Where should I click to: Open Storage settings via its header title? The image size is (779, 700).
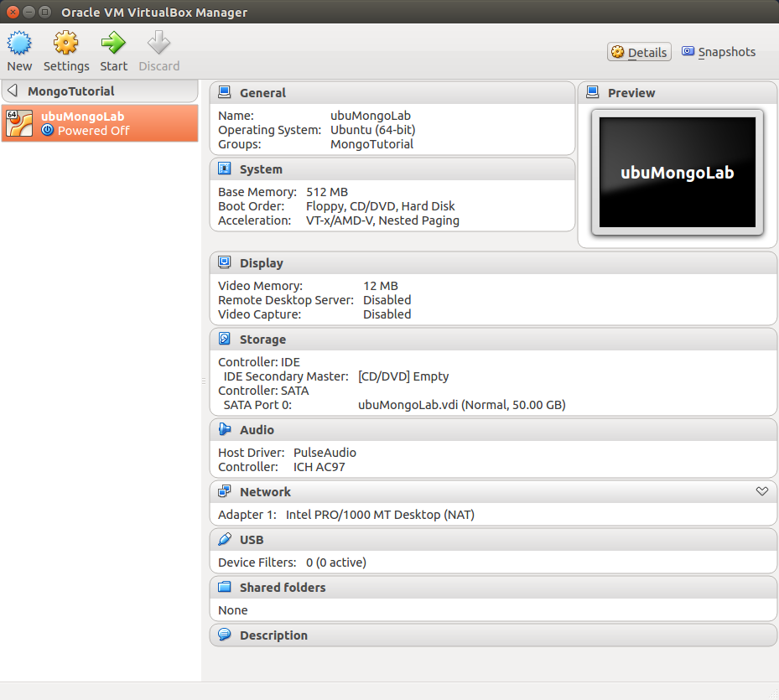pyautogui.click(x=262, y=340)
